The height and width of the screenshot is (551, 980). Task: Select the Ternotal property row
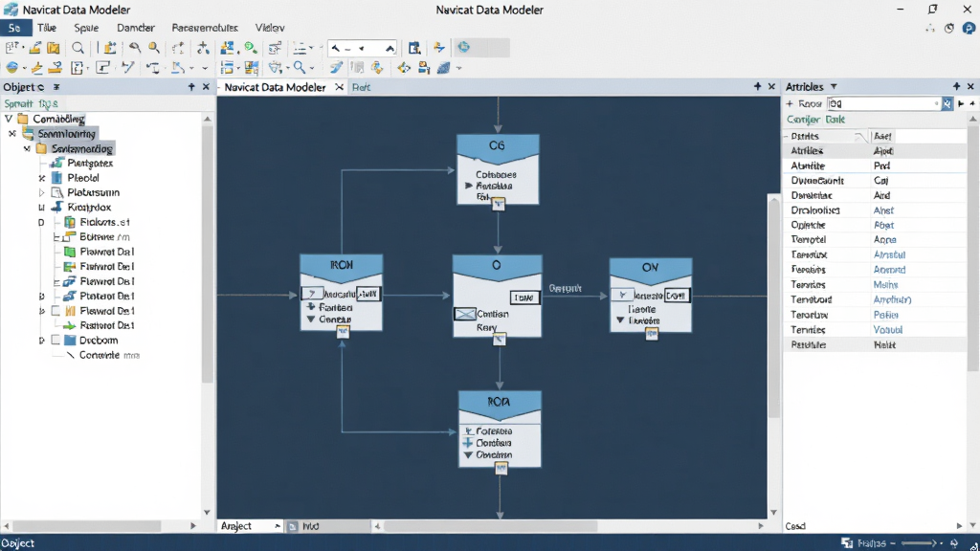click(x=875, y=240)
